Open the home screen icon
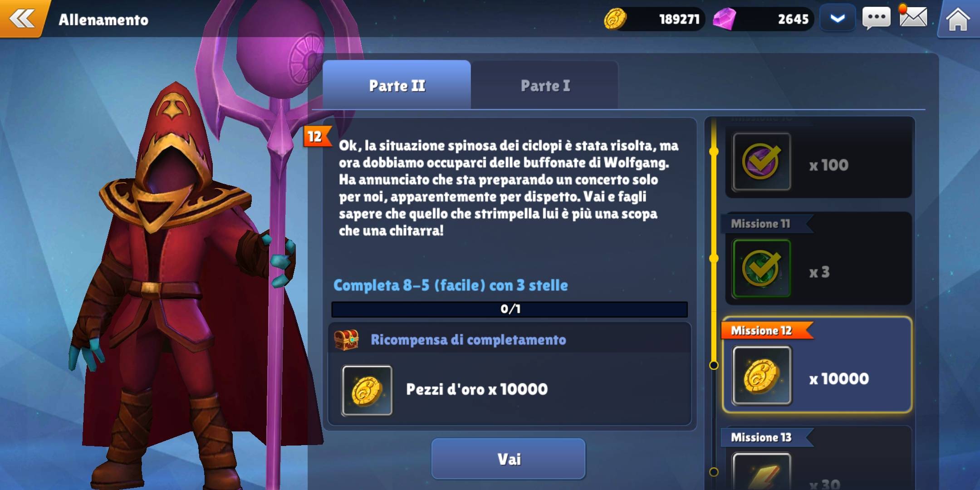Screen dimensions: 980x490 957,20
